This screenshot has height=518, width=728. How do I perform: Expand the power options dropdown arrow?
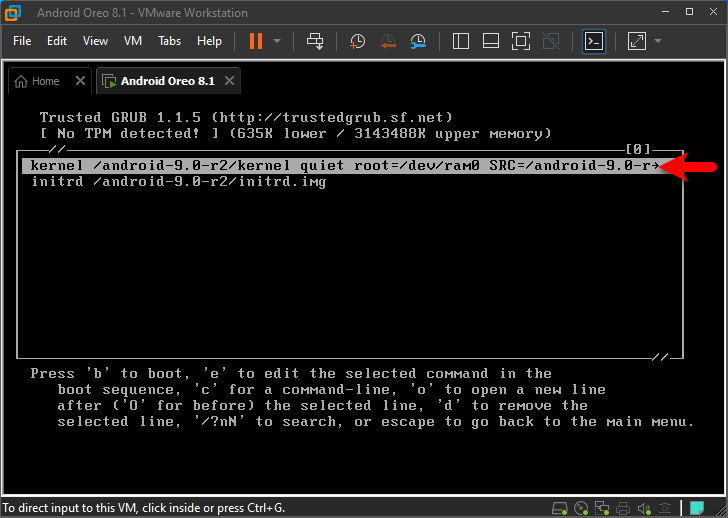pyautogui.click(x=277, y=41)
